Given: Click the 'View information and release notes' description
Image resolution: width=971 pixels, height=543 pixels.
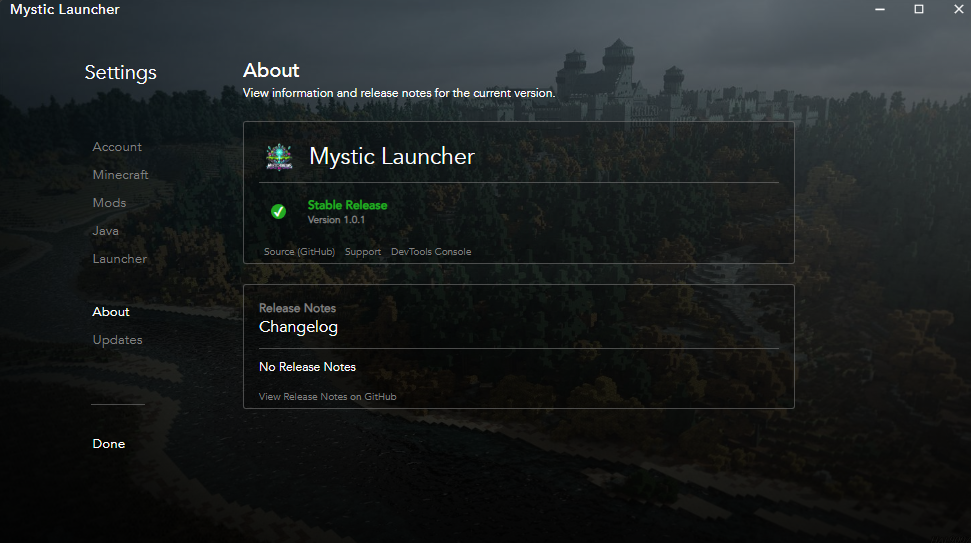Looking at the screenshot, I should coord(399,93).
